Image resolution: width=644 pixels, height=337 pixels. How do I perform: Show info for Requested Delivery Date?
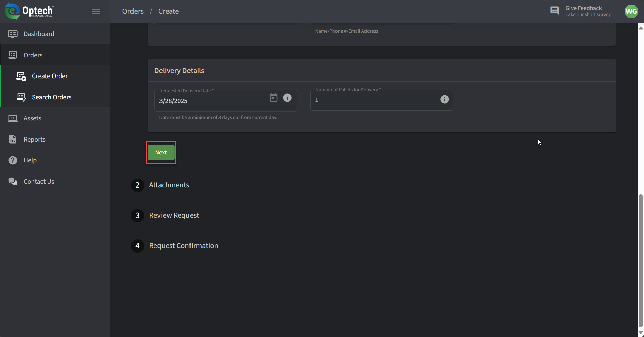[287, 98]
